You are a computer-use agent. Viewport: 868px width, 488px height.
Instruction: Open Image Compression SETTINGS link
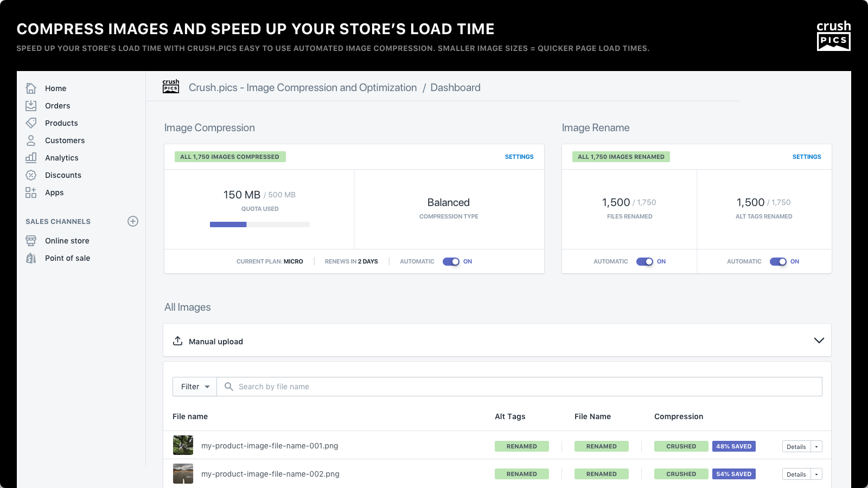tap(519, 157)
